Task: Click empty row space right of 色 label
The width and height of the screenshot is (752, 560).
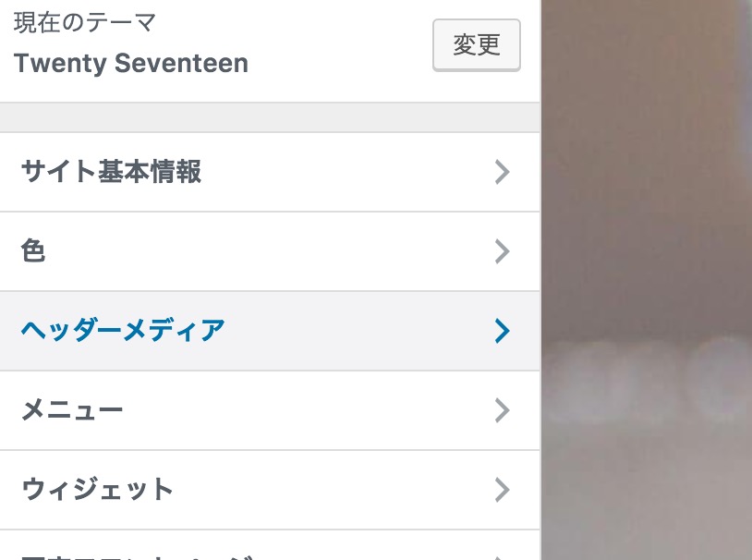Action: point(269,251)
